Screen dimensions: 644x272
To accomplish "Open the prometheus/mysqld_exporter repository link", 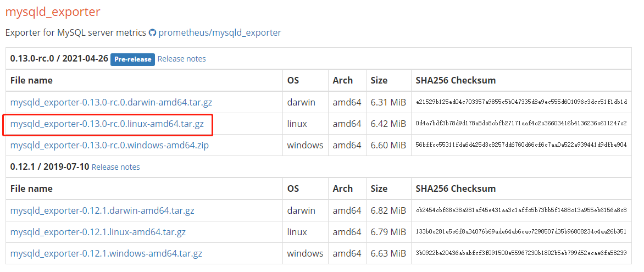I will pyautogui.click(x=220, y=32).
